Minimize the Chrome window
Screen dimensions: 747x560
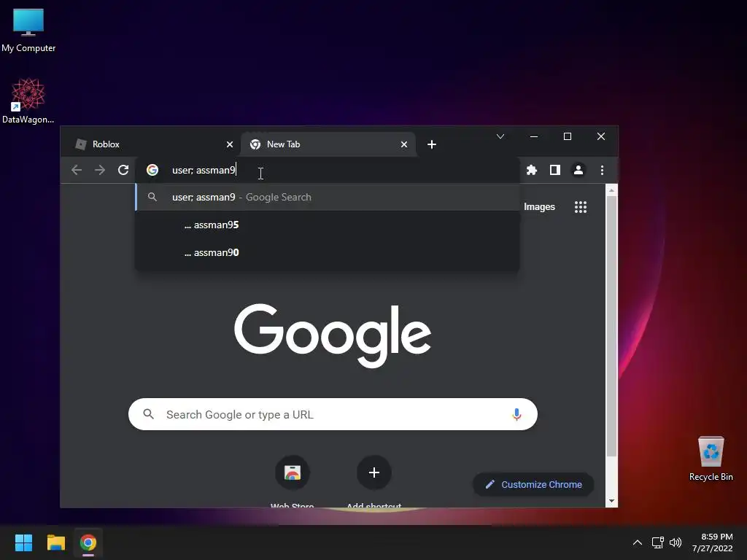pos(534,136)
